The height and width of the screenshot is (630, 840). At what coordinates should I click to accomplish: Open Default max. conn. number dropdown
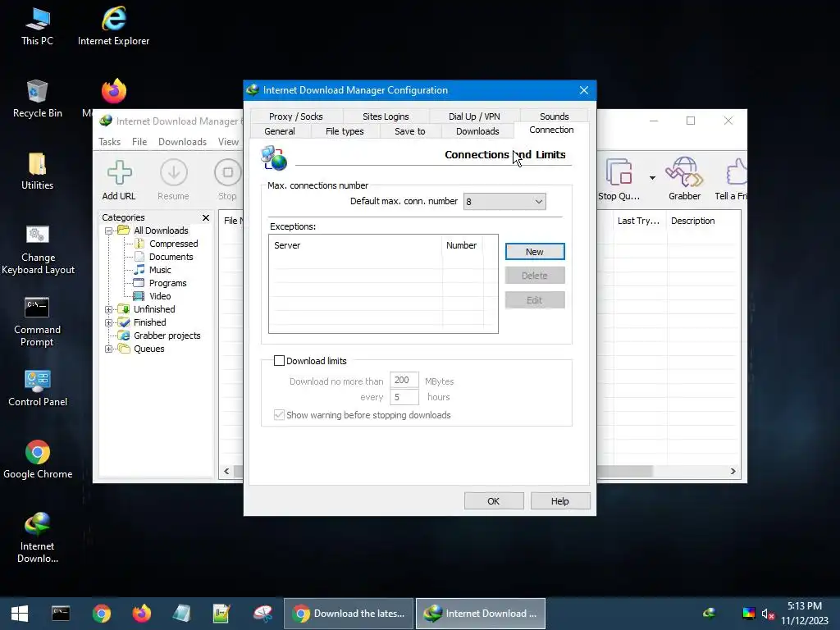504,202
